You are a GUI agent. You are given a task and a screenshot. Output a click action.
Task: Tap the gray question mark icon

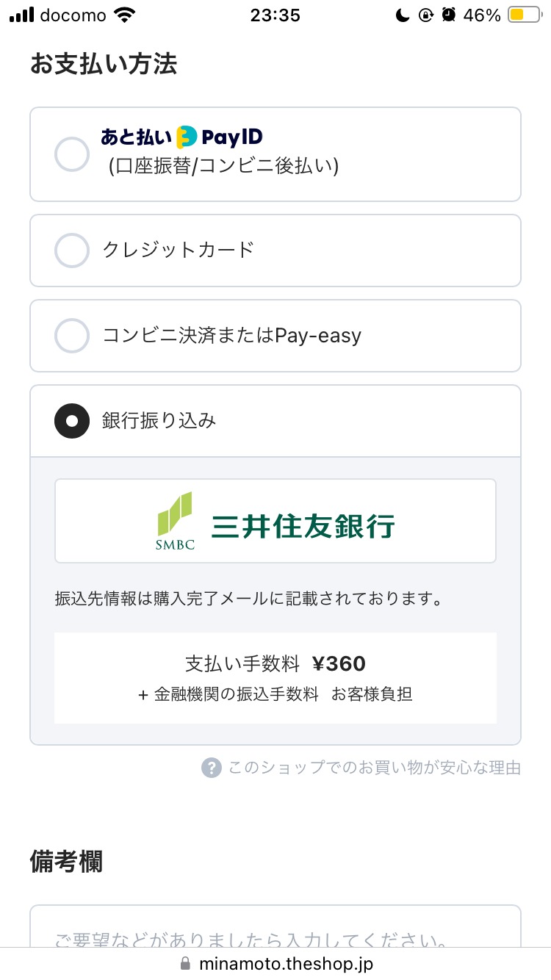(211, 768)
